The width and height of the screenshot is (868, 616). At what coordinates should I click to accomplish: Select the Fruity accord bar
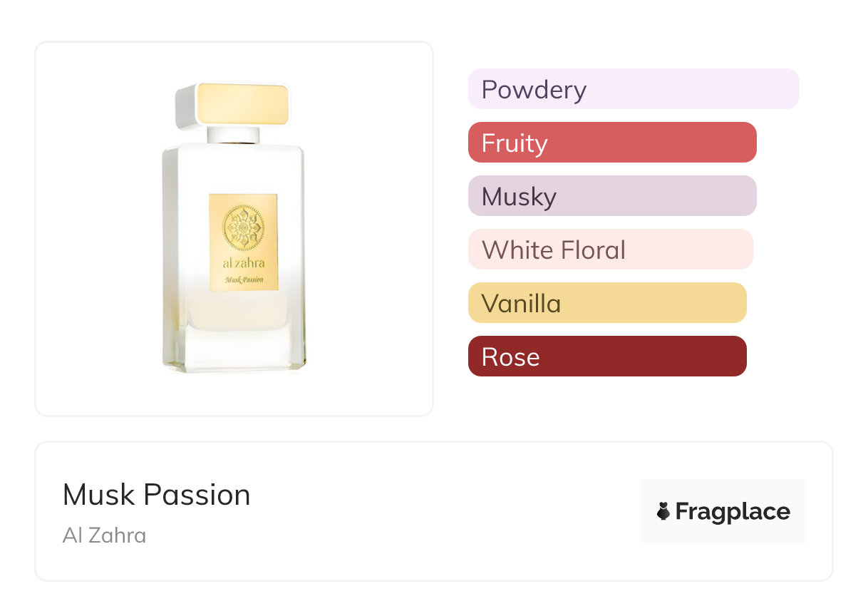click(x=612, y=143)
